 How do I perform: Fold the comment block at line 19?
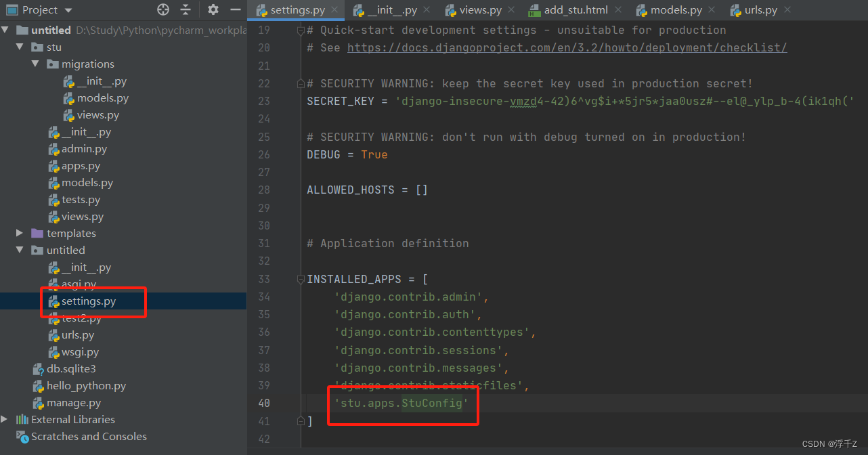[300, 30]
